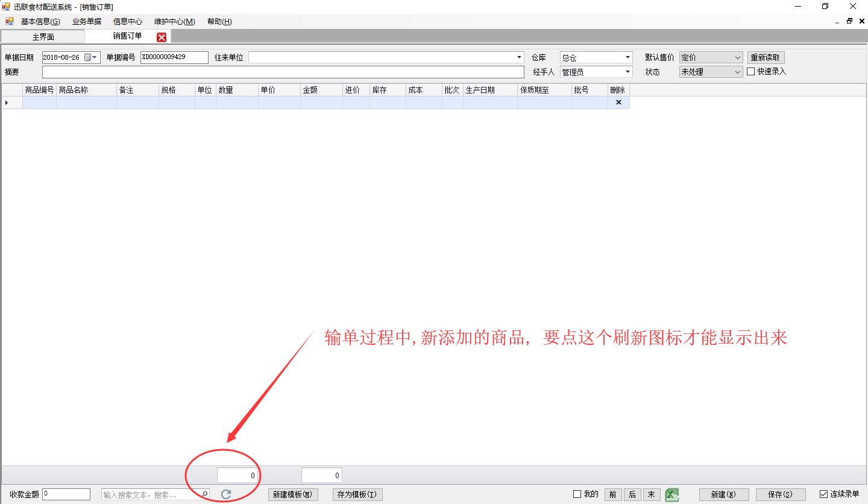This screenshot has width=868, height=504.
Task: Click the 商品编号 column header
Action: click(40, 90)
